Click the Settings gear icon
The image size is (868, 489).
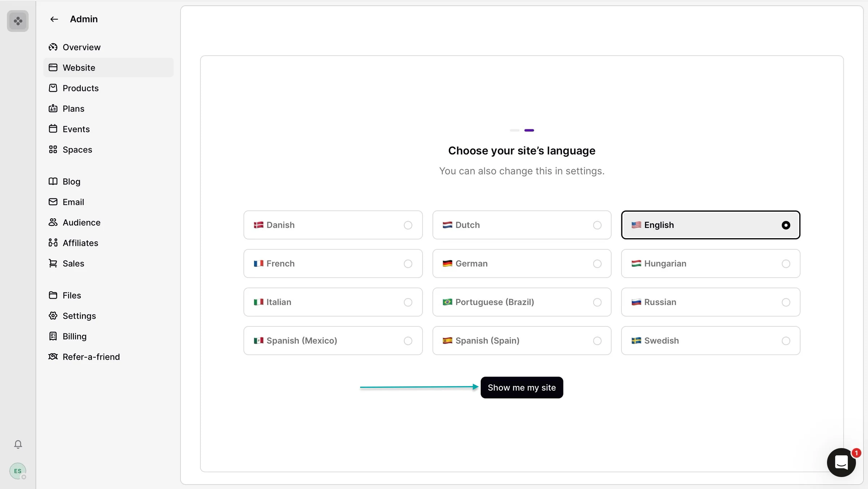click(53, 316)
